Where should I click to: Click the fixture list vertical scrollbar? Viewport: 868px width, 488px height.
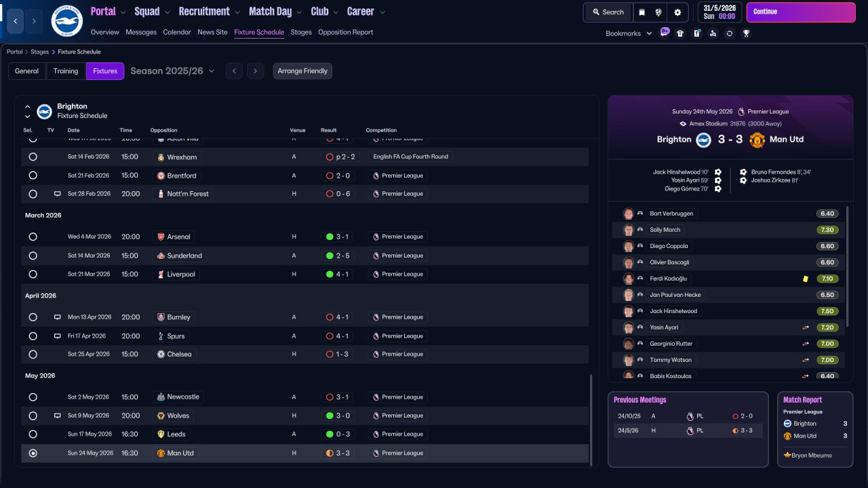click(591, 420)
